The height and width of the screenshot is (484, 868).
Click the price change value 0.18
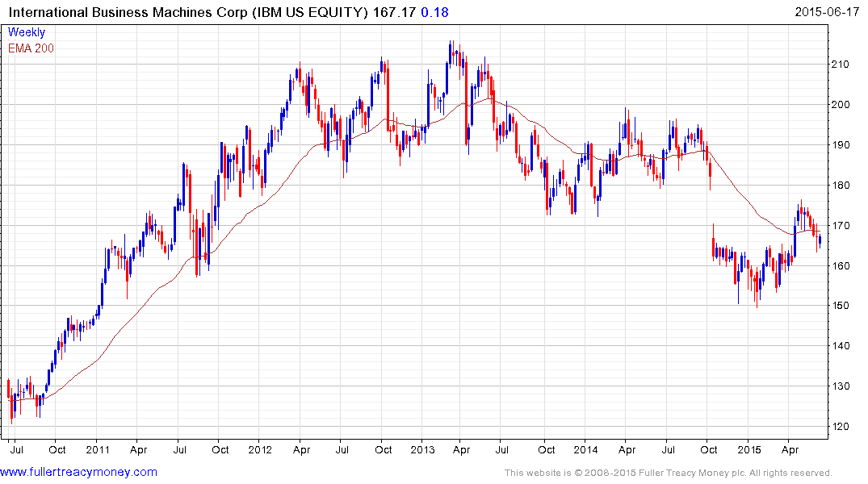434,12
